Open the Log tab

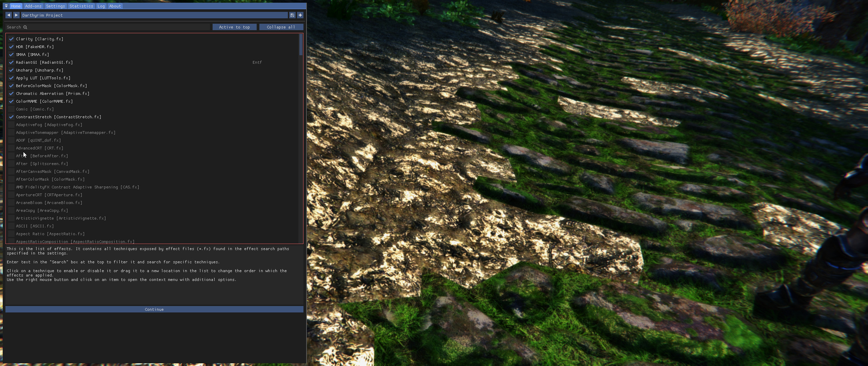101,6
